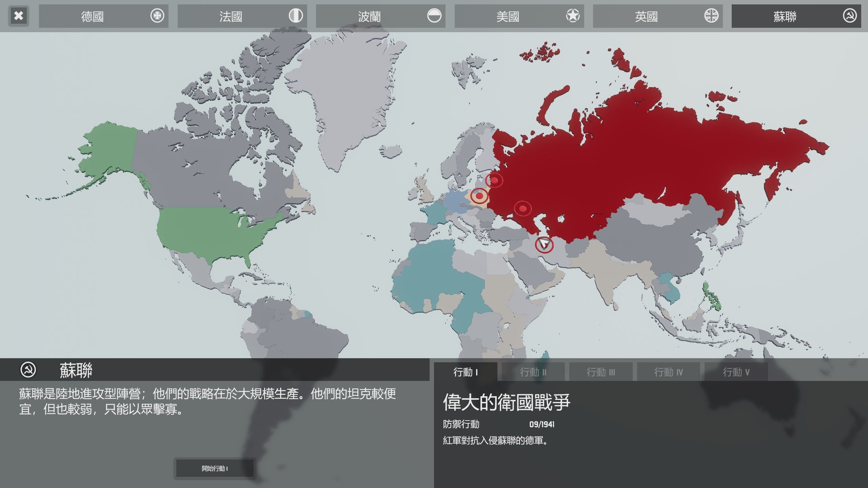Click the red marker in southern Russia

coord(522,208)
